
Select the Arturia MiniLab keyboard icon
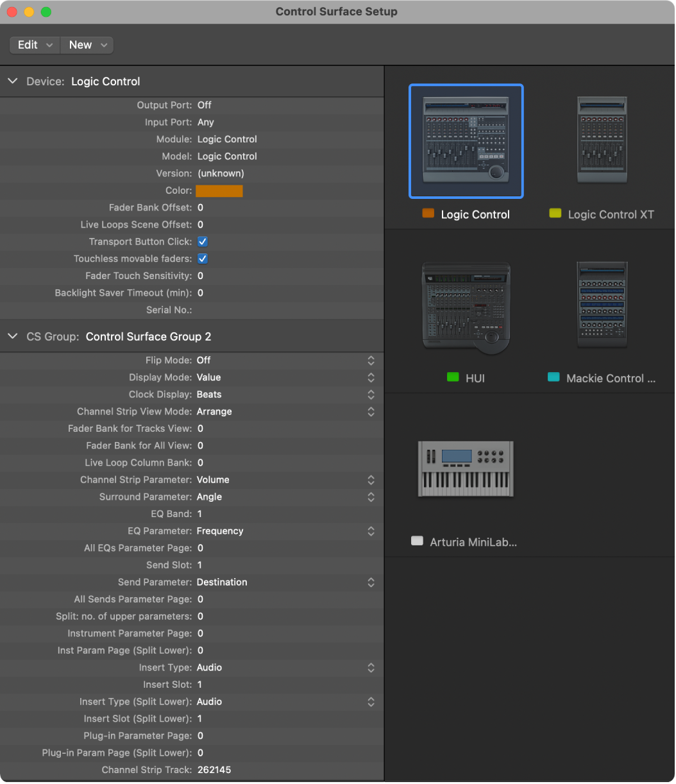(x=466, y=468)
